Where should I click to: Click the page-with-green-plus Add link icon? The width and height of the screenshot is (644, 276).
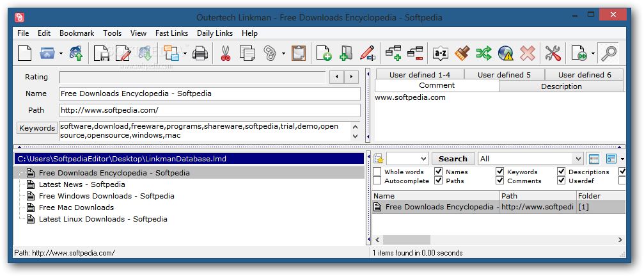(x=324, y=53)
